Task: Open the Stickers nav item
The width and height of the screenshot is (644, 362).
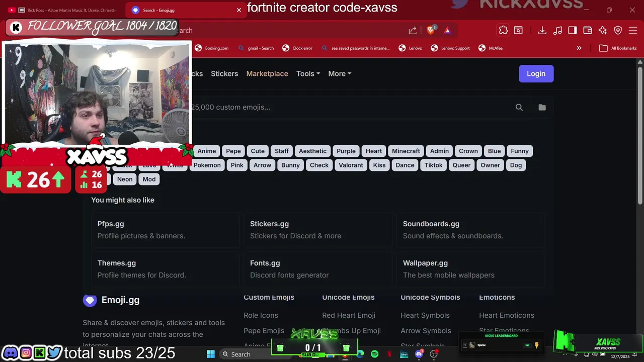Action: click(224, 73)
